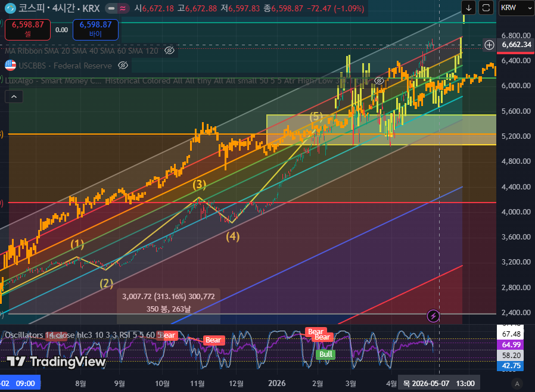Toggle visibility eye for LuxAlgo Smart Money indicator
This screenshot has width=535, height=392.
point(379,81)
